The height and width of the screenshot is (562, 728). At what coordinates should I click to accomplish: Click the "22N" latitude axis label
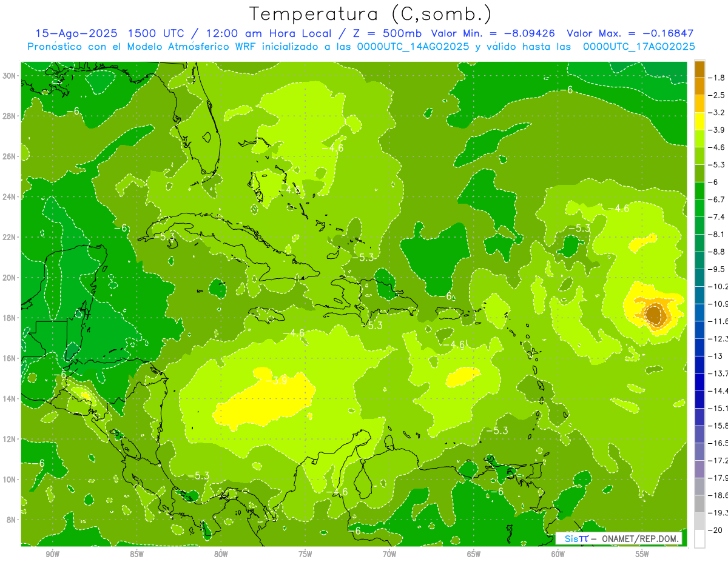[10, 237]
